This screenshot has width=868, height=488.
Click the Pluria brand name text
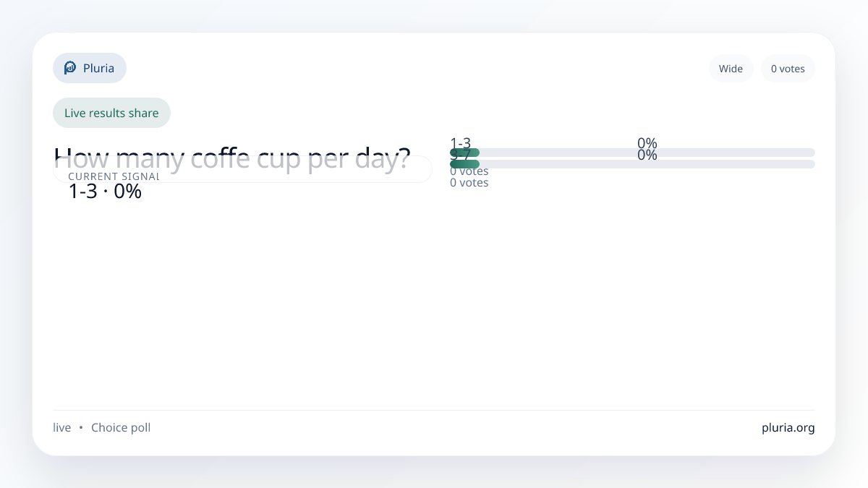(98, 68)
